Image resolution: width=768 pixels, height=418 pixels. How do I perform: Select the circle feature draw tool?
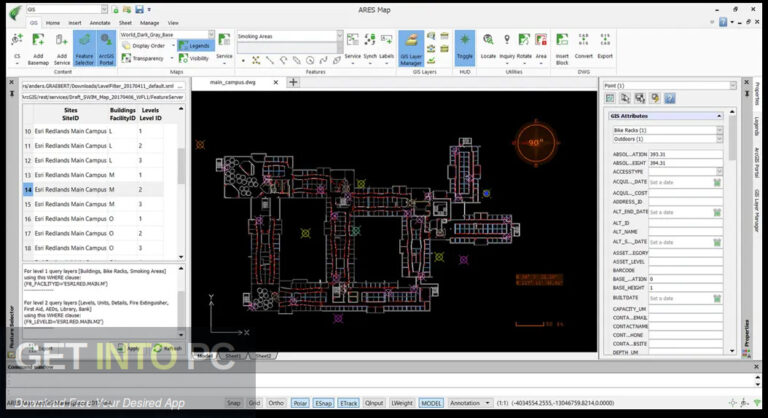pos(310,60)
